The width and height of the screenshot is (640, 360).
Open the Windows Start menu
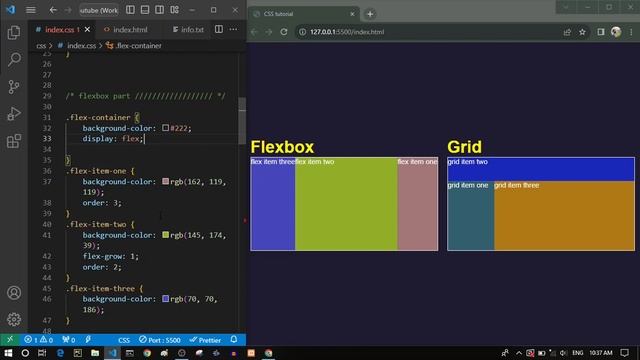[x=8, y=353]
